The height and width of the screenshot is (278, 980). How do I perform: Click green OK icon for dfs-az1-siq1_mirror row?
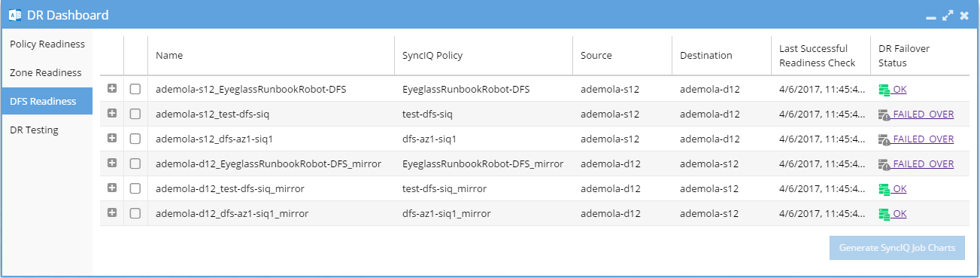click(884, 214)
